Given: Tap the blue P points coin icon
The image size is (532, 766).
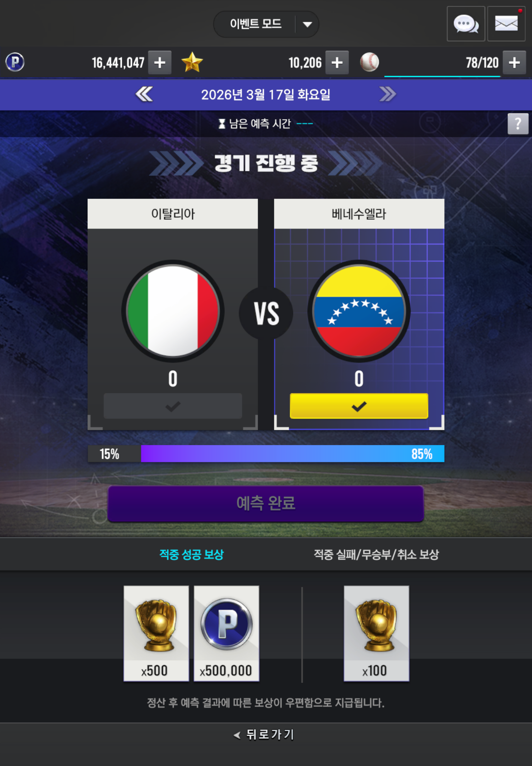Looking at the screenshot, I should 15,62.
